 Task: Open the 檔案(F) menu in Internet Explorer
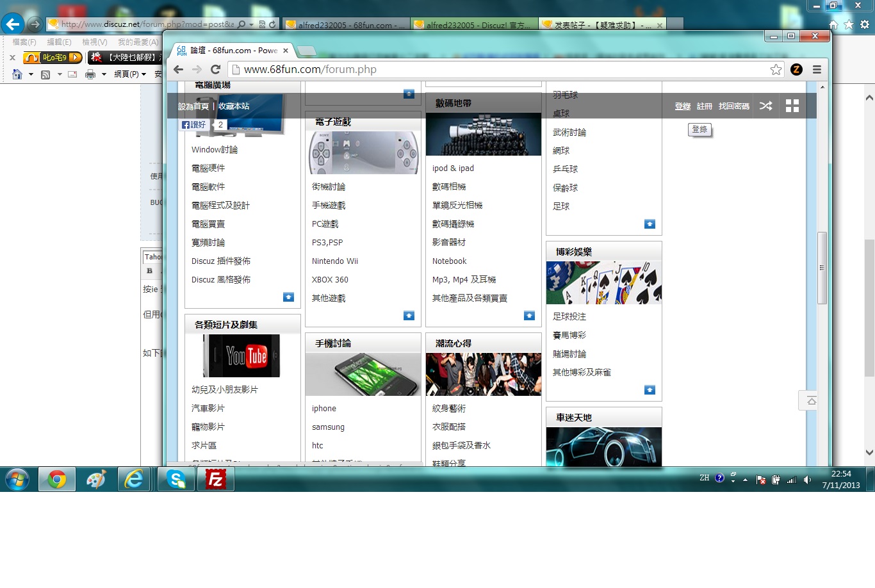click(x=24, y=42)
